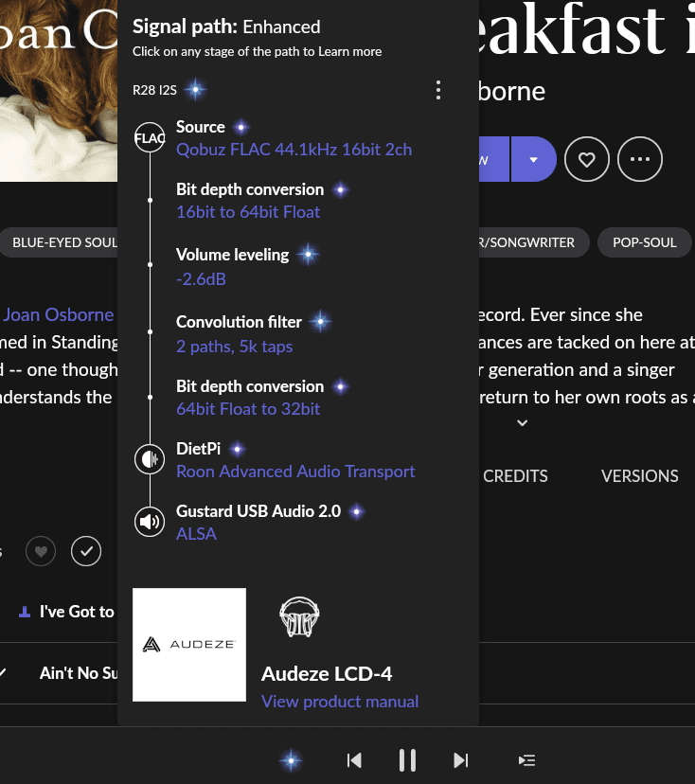Open the album cover artwork
695x784 pixels.
(59, 91)
